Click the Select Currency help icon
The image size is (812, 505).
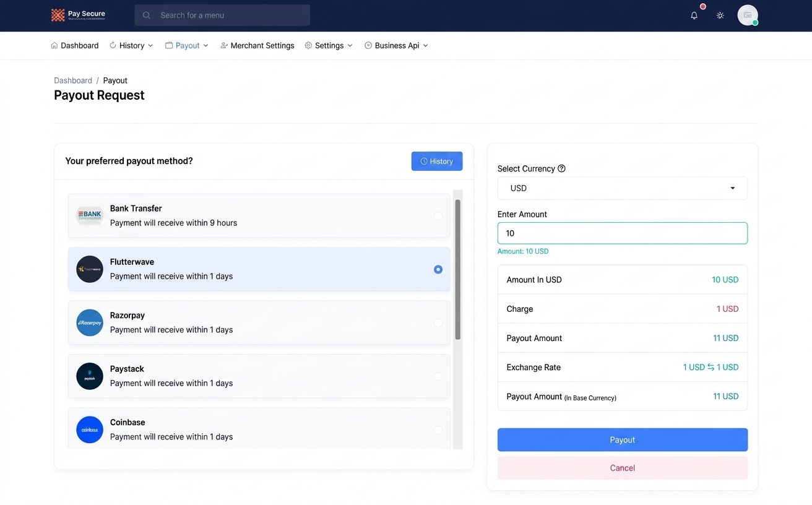561,168
